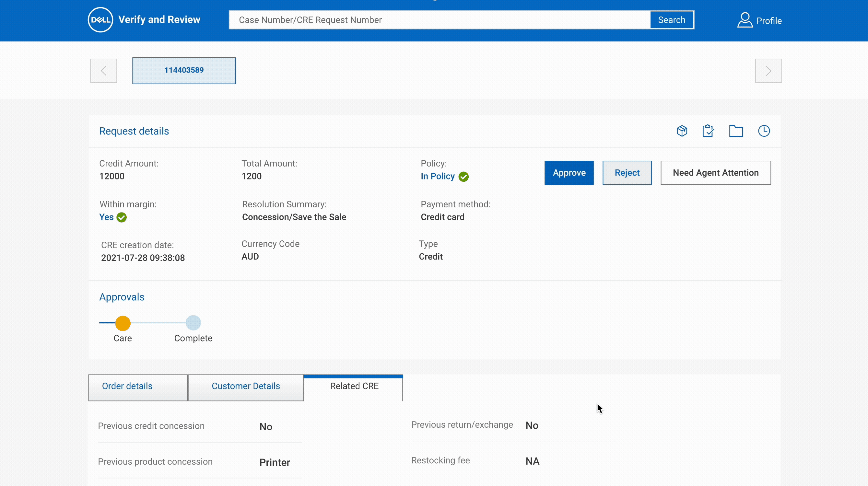Go to previous case with left chevron
868x486 pixels.
(x=103, y=71)
